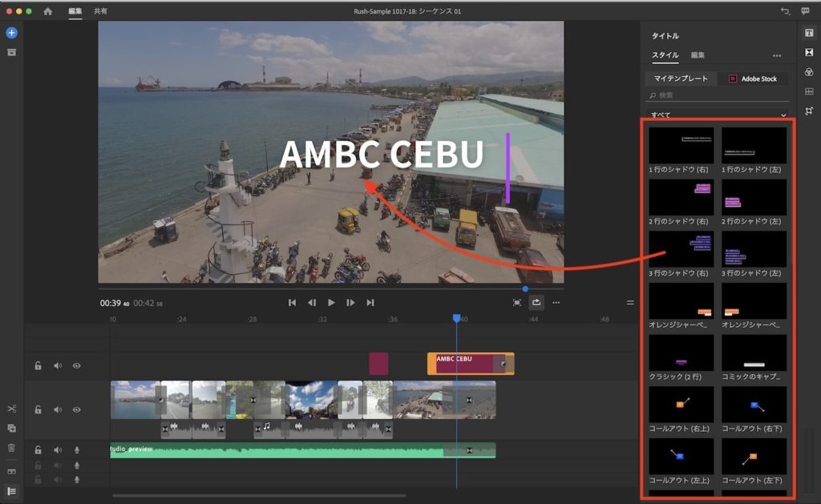Switch to the 編集 tab in title panel
The height and width of the screenshot is (504, 821).
[x=698, y=55]
